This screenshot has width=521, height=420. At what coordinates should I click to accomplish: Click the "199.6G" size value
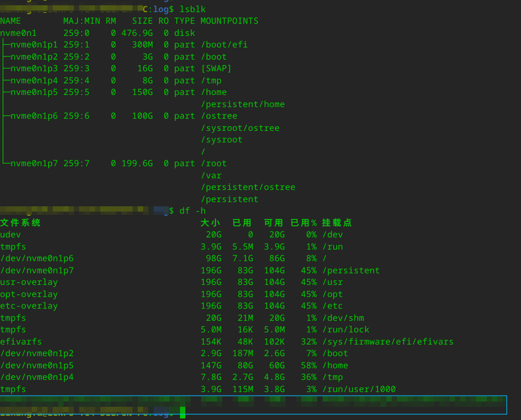[137, 164]
